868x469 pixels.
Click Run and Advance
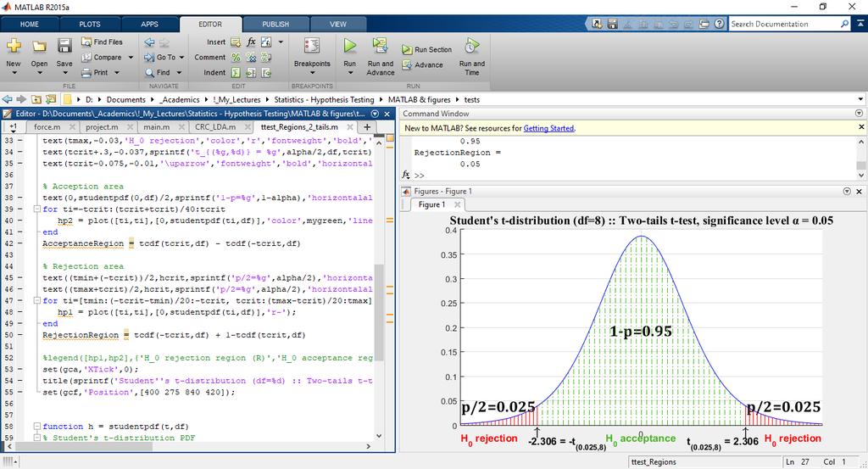click(x=381, y=56)
